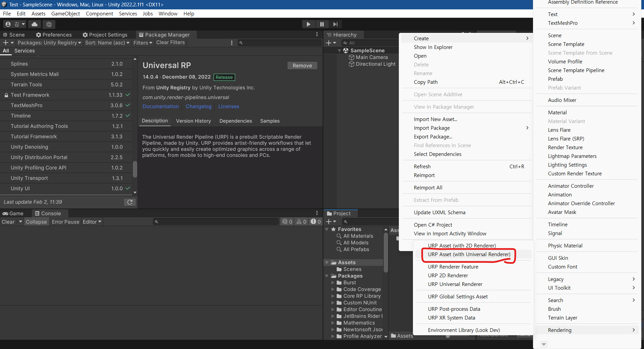Toggle console error count filter
The width and height of the screenshot is (644, 349).
tap(316, 222)
